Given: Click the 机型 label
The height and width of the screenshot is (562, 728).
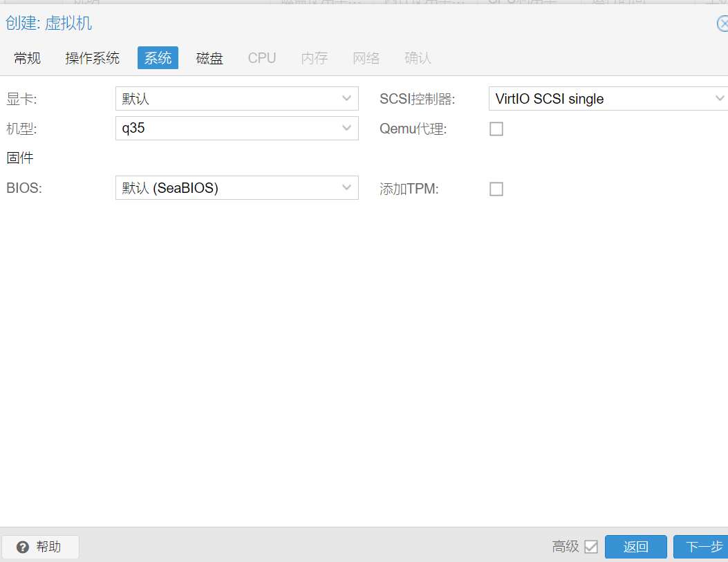Looking at the screenshot, I should coord(21,129).
